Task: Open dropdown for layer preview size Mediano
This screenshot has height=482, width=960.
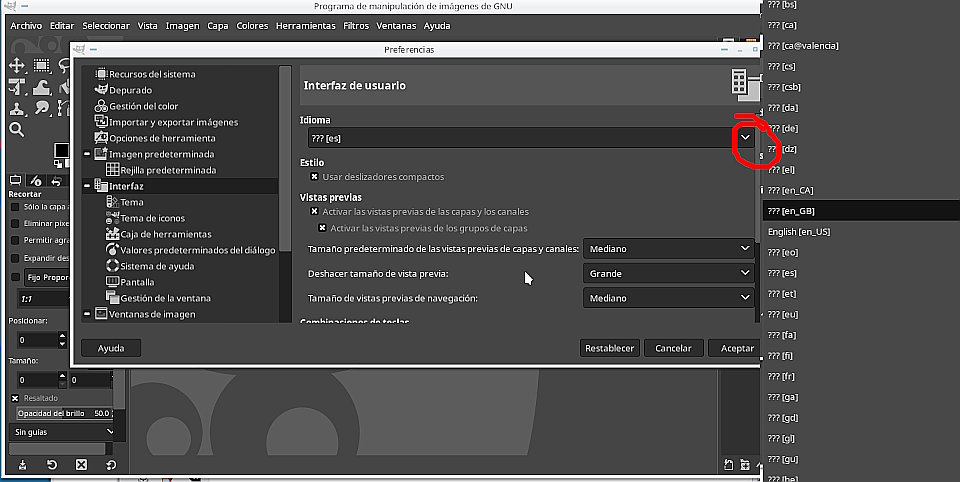Action: pos(669,249)
